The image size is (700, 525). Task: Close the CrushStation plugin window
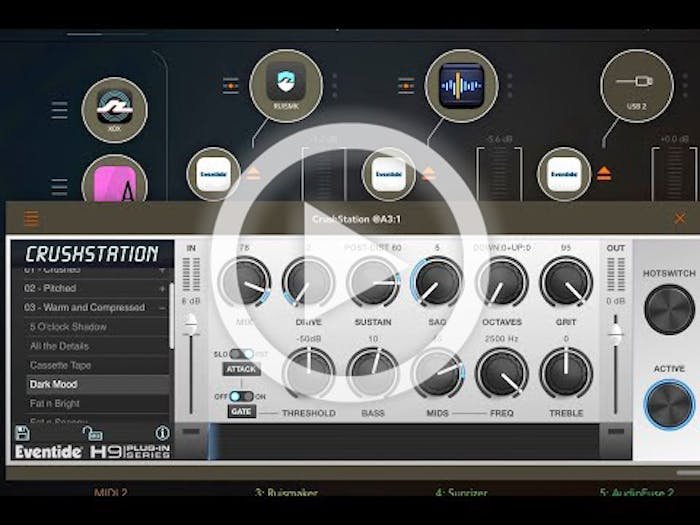680,218
